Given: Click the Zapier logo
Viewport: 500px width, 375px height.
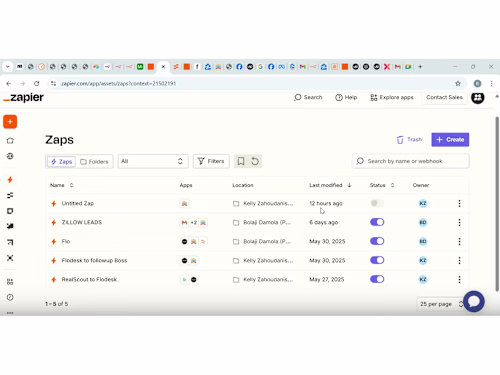Looking at the screenshot, I should coord(23,97).
